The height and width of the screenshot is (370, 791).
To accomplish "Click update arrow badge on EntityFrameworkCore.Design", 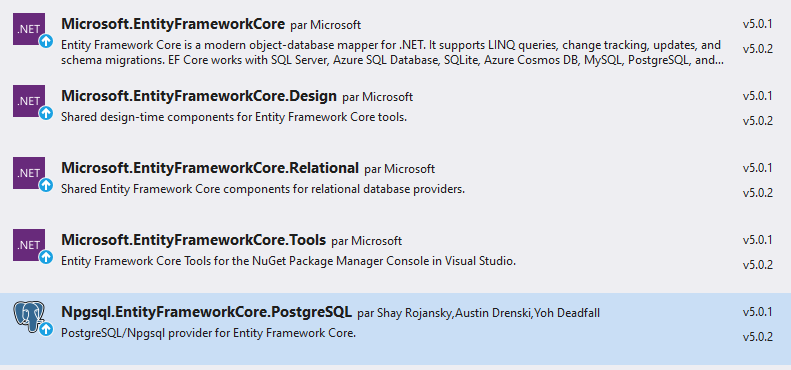I will 46,113.
